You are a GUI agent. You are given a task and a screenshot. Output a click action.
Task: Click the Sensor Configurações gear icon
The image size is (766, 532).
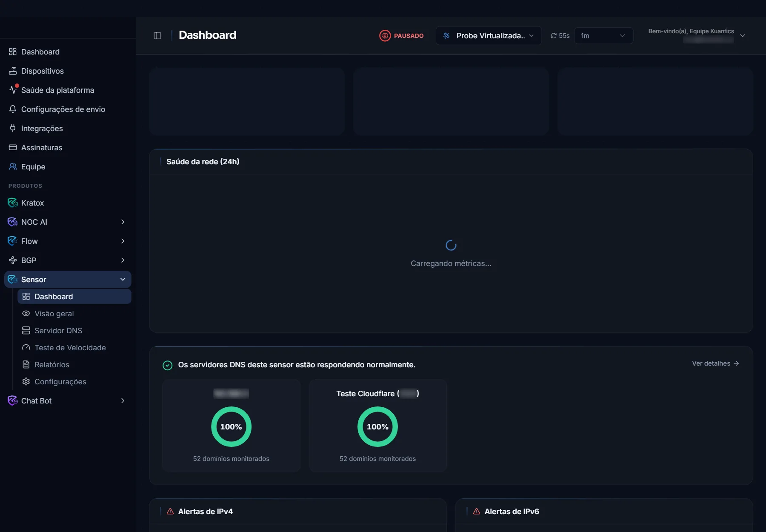click(x=26, y=382)
